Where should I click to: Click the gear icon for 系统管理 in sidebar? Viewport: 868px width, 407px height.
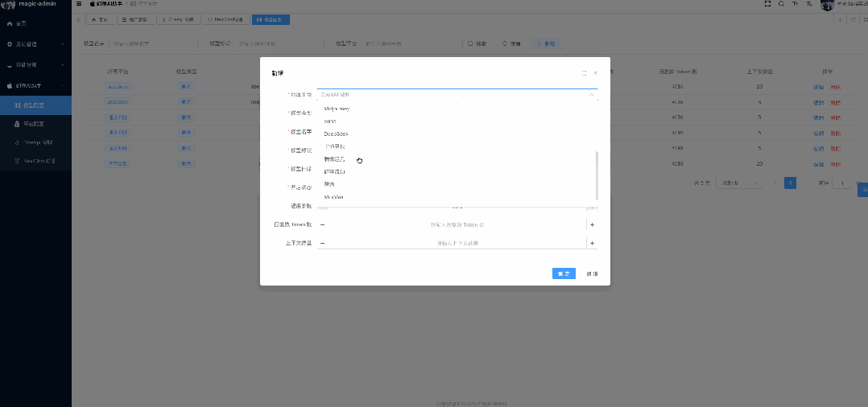10,43
